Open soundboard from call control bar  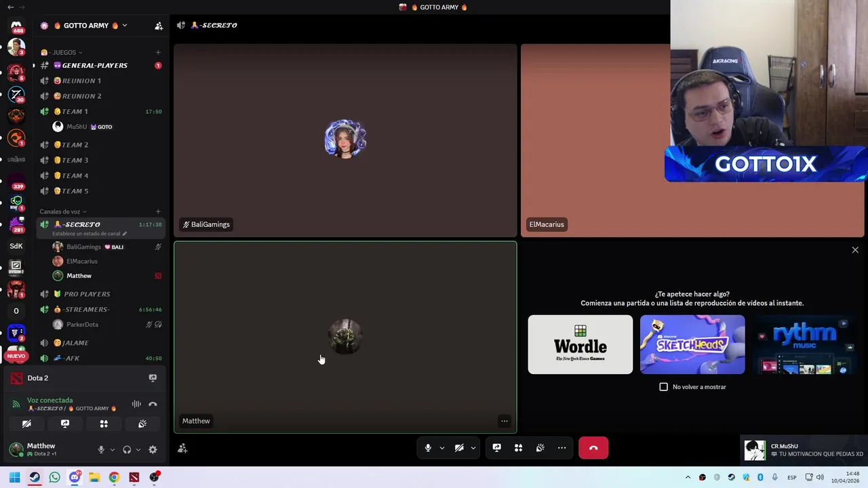point(540,448)
